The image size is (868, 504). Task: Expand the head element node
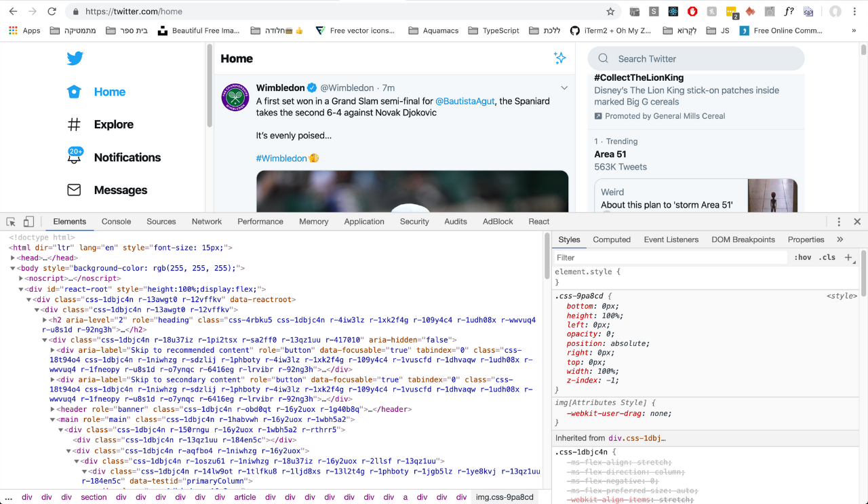coord(13,258)
